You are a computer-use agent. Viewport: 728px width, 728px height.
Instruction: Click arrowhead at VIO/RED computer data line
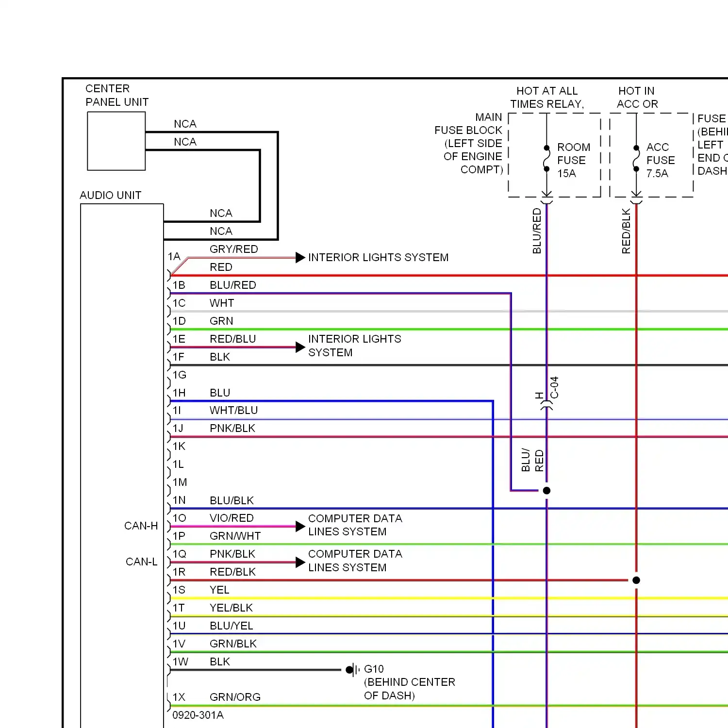300,526
